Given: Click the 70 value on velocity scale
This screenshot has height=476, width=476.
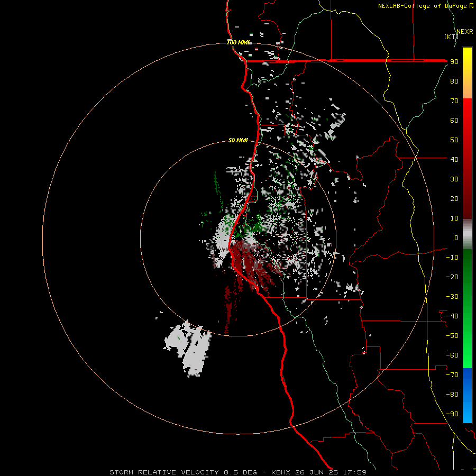Looking at the screenshot, I should click(454, 101).
